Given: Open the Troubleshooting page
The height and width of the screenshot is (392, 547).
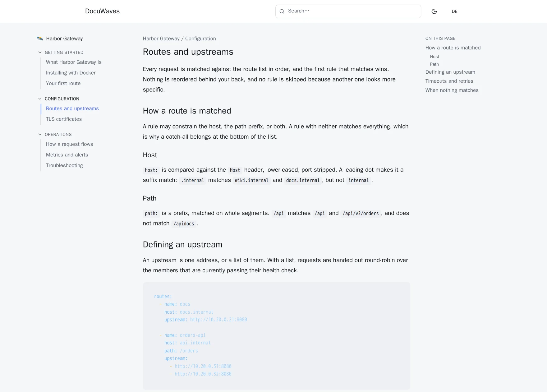Looking at the screenshot, I should pos(64,165).
